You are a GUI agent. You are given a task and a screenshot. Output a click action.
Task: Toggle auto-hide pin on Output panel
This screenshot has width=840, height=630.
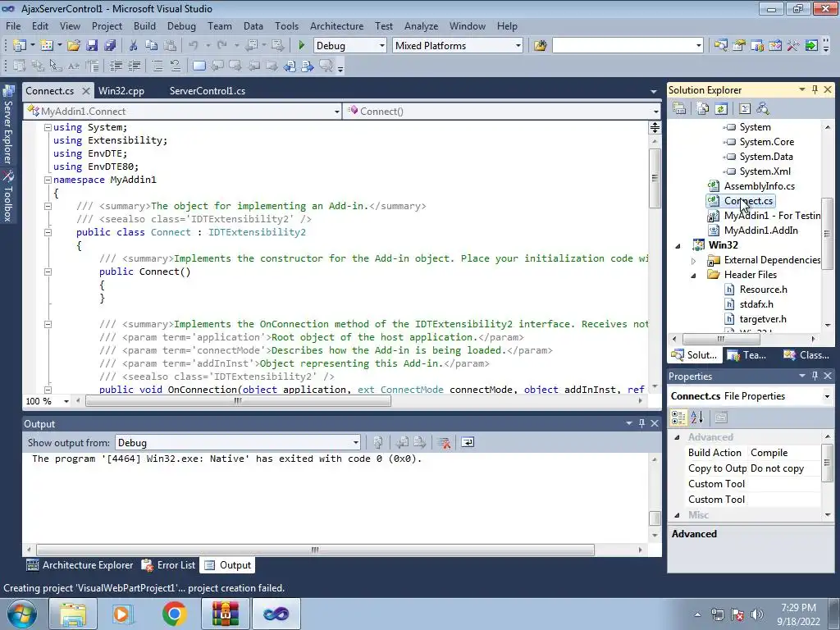(x=641, y=424)
